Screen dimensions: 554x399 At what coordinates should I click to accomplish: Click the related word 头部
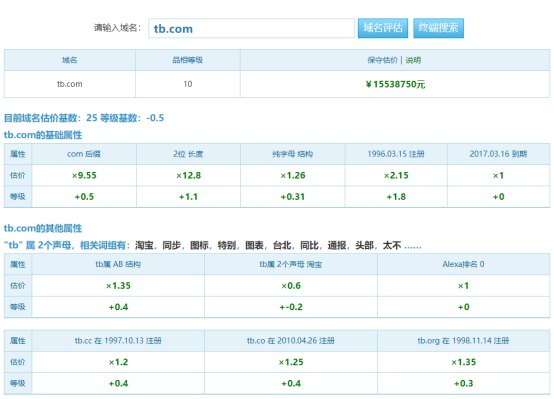tap(365, 245)
